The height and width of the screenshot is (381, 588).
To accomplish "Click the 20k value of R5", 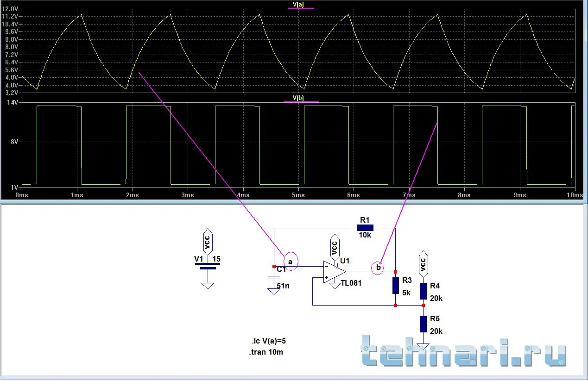I will 436,331.
